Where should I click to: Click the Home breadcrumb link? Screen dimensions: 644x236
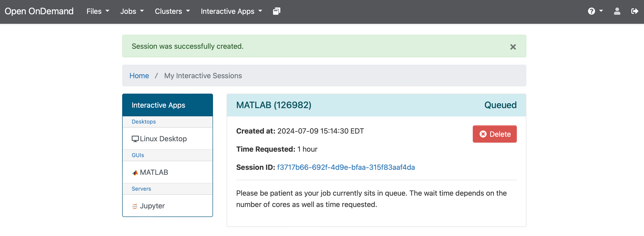pyautogui.click(x=139, y=75)
